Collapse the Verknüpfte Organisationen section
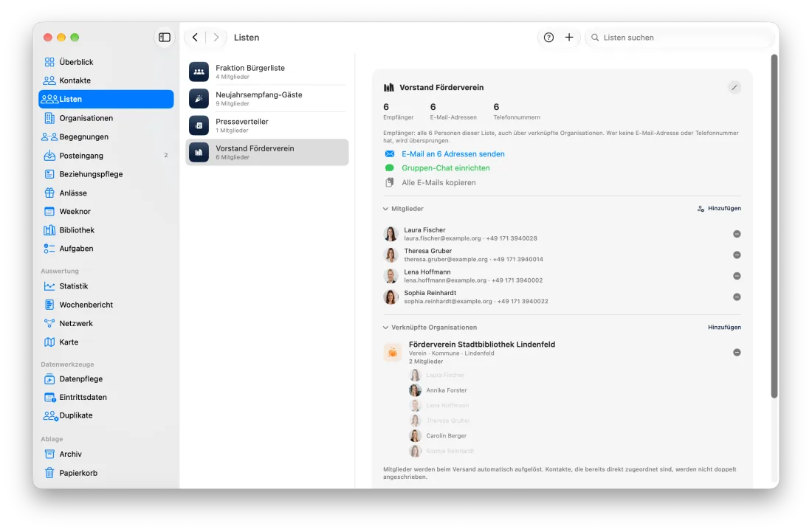The image size is (812, 532). coord(385,328)
